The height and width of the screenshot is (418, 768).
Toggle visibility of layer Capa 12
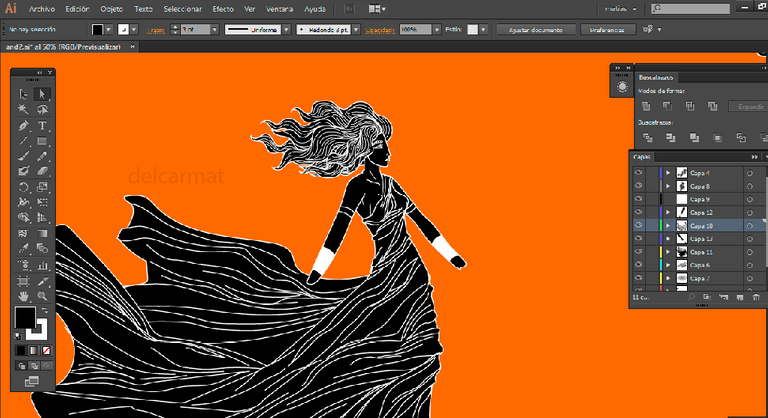pyautogui.click(x=638, y=213)
